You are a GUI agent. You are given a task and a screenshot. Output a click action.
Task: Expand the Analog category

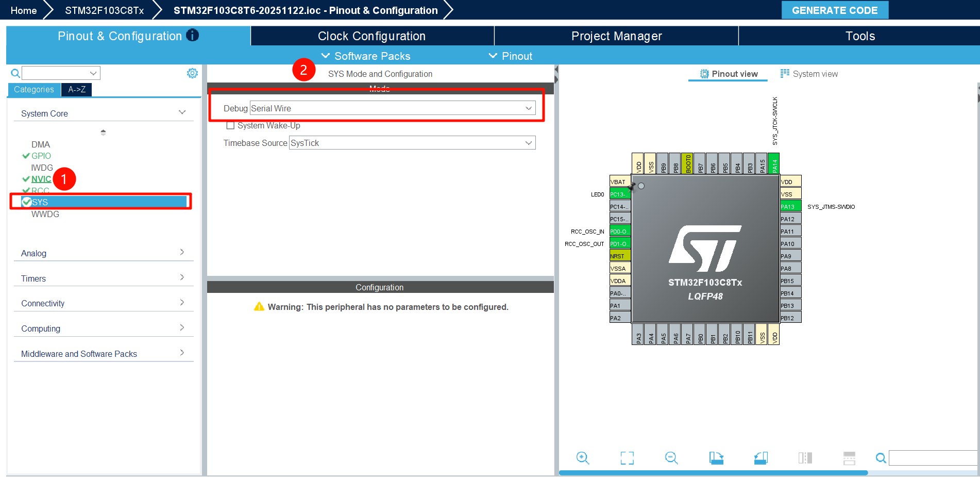[x=103, y=253]
